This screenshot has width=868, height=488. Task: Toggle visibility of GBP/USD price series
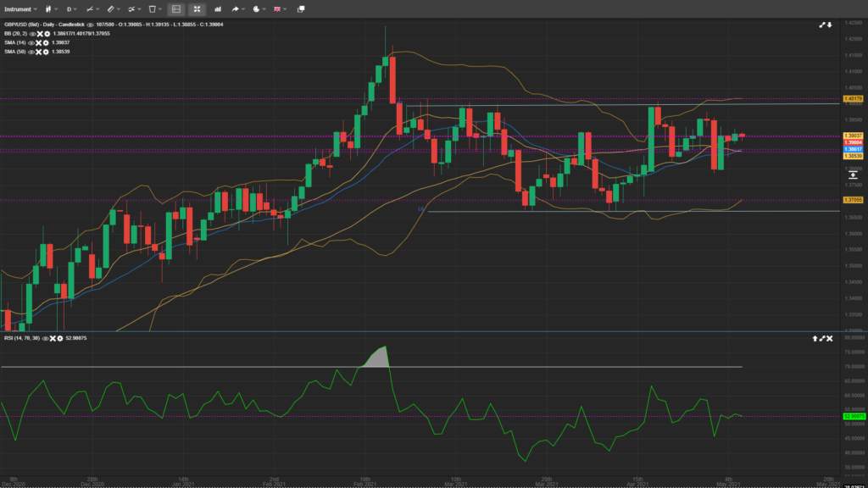tap(90, 25)
